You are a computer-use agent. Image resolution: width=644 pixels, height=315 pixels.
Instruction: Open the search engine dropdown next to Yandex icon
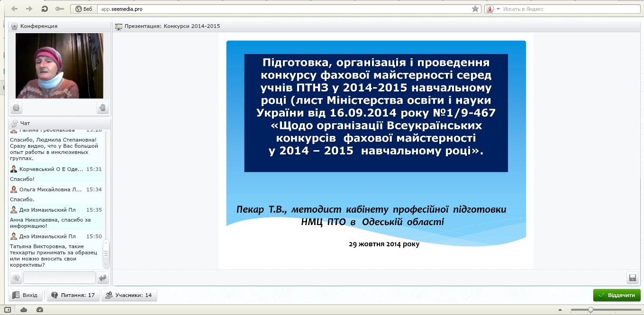(498, 9)
